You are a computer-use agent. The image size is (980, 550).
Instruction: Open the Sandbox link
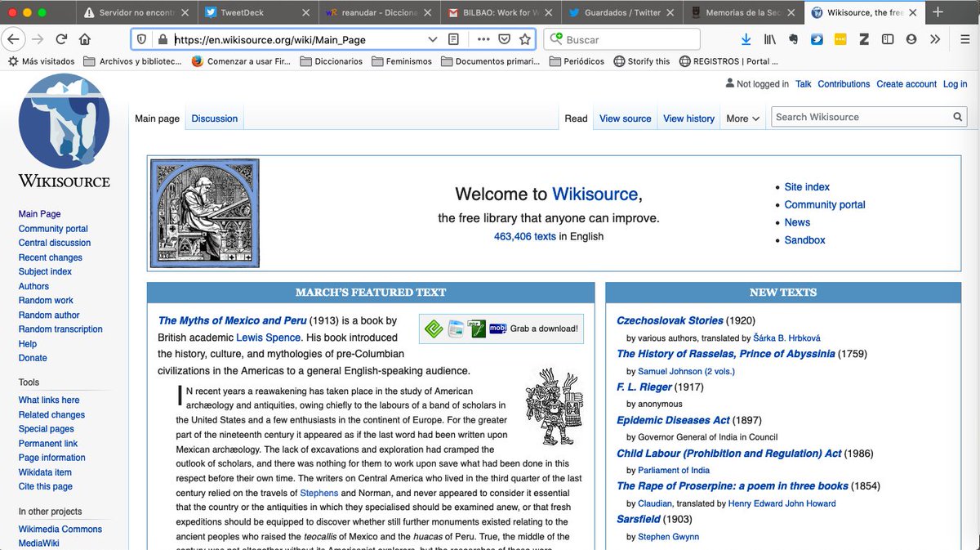(804, 240)
